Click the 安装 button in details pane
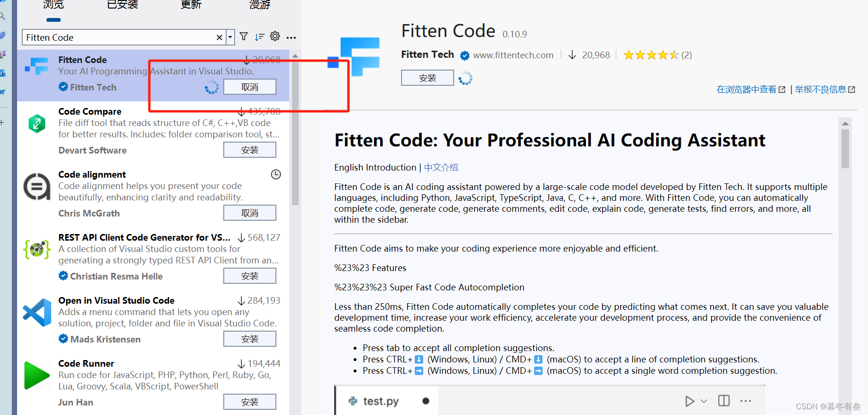 tap(427, 78)
